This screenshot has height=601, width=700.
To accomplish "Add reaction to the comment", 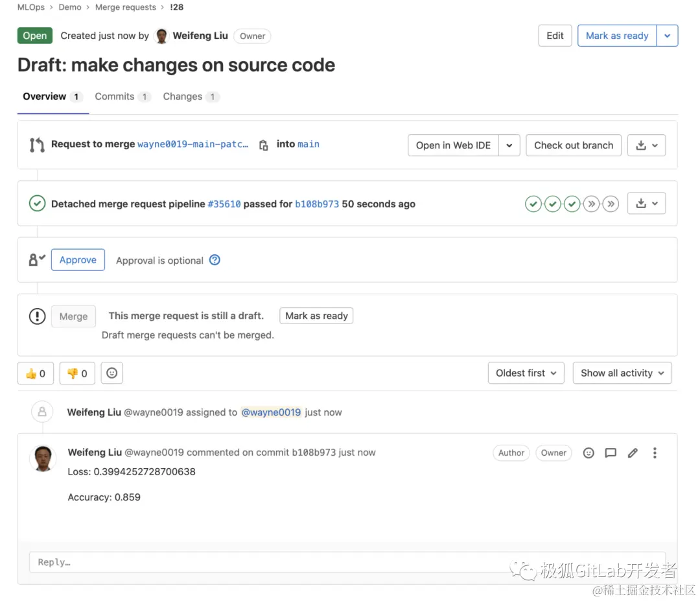I will pos(589,453).
